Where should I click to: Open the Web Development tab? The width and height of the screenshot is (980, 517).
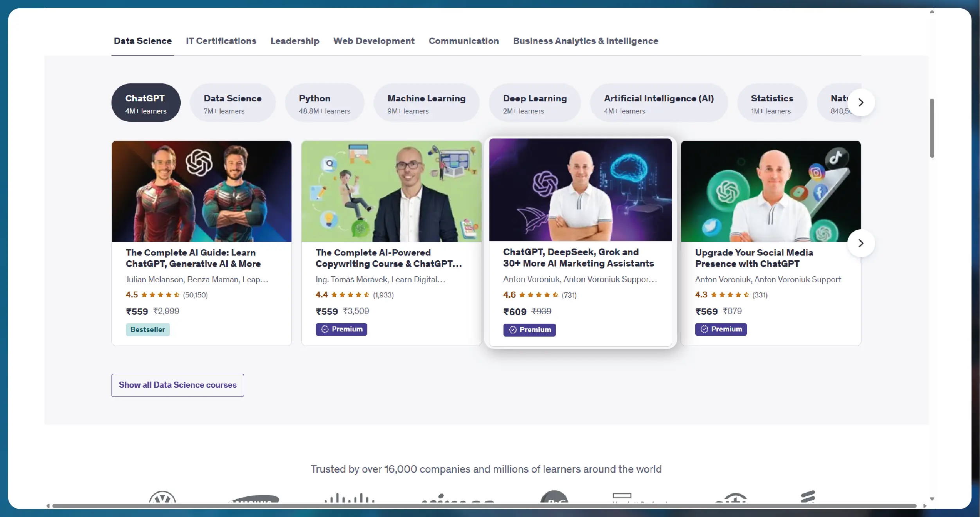(374, 41)
